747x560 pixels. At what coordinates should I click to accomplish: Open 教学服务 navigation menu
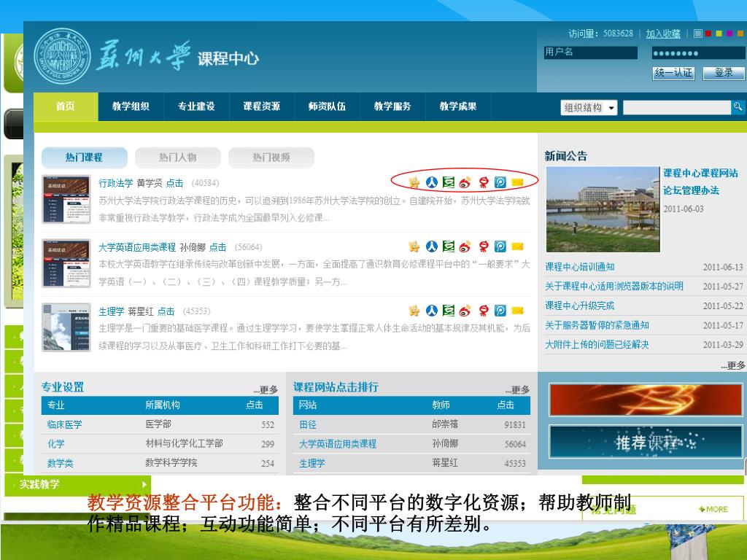click(392, 106)
